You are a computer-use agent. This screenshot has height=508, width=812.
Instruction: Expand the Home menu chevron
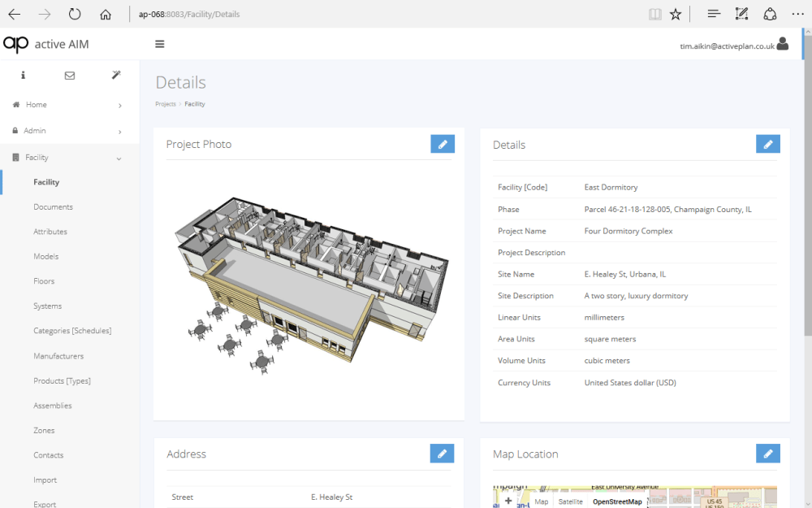(x=119, y=105)
